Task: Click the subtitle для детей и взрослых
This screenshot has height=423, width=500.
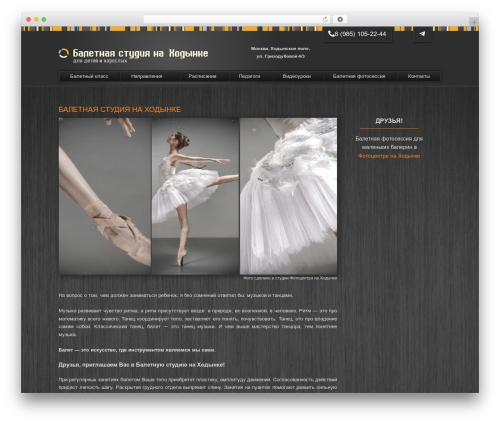Action: (x=100, y=61)
